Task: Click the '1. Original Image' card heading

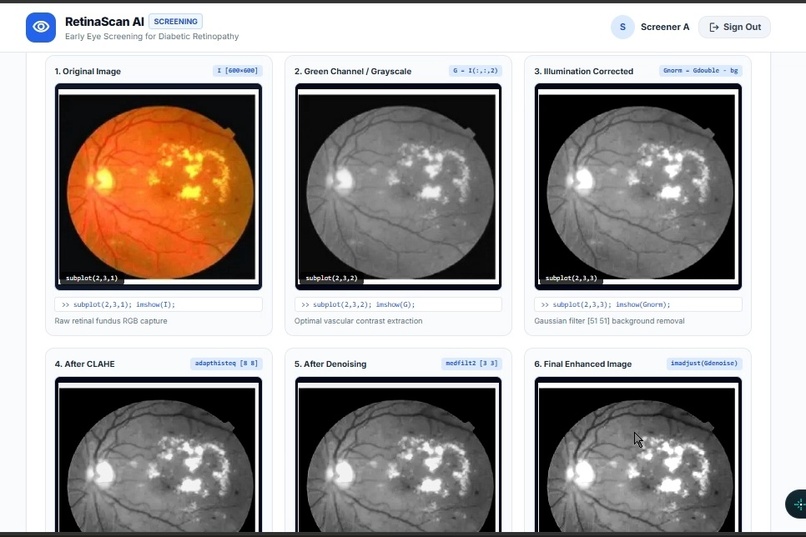Action: [88, 71]
